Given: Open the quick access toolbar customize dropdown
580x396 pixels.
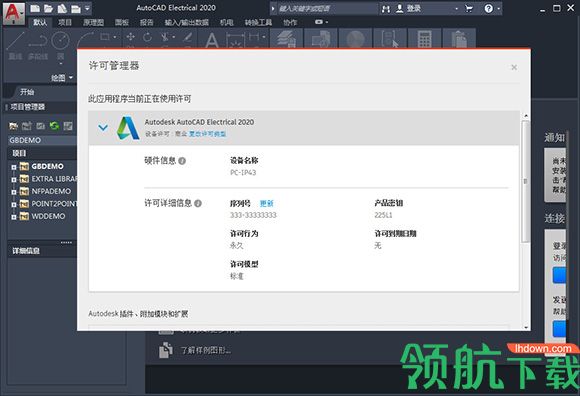Looking at the screenshot, I should tap(87, 8).
